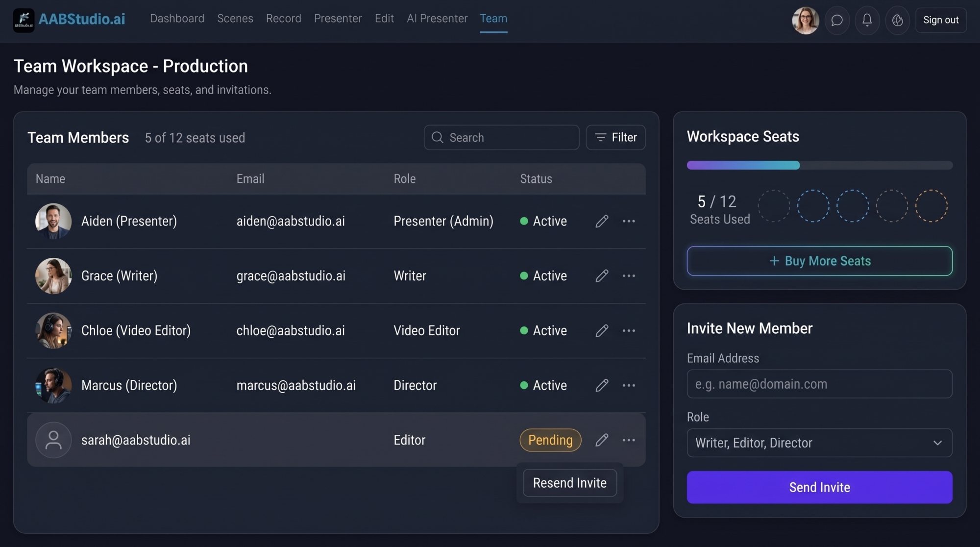Click the Name column header
The width and height of the screenshot is (980, 547).
(50, 179)
